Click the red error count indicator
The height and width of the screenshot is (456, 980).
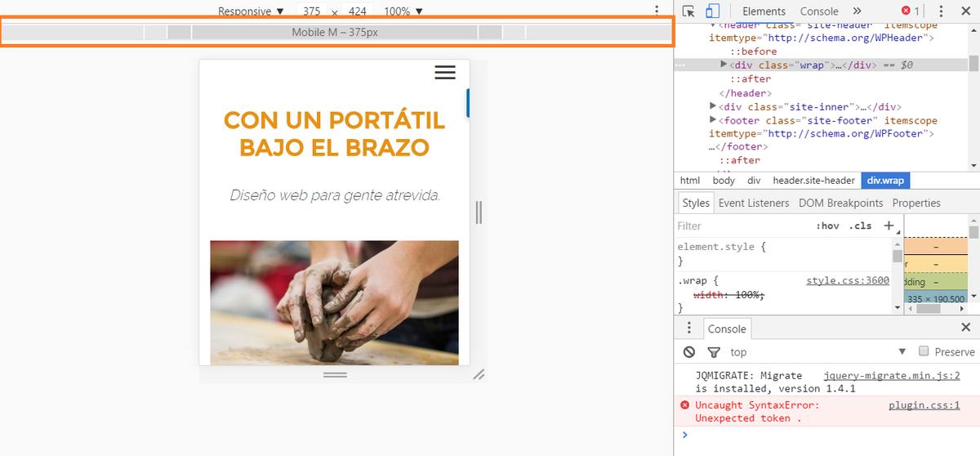[910, 11]
